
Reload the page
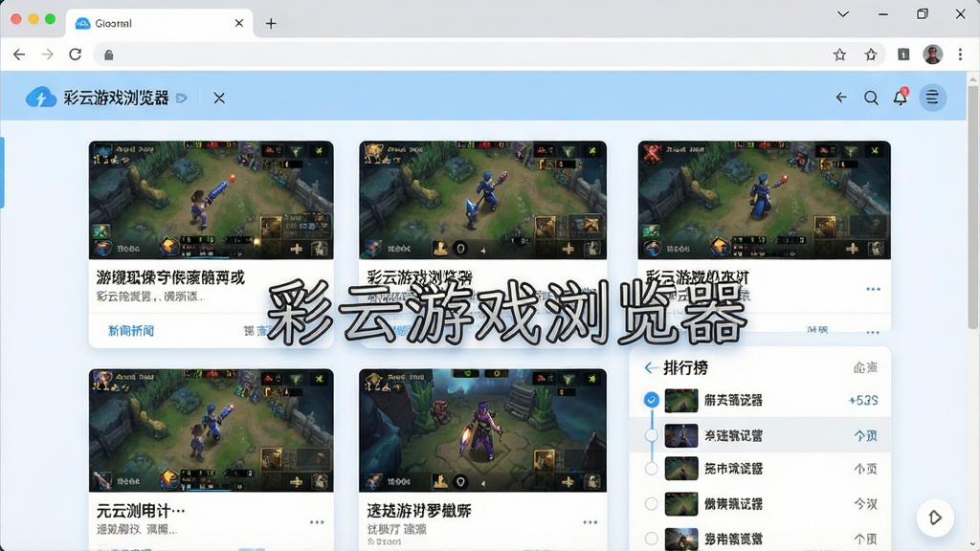click(75, 55)
